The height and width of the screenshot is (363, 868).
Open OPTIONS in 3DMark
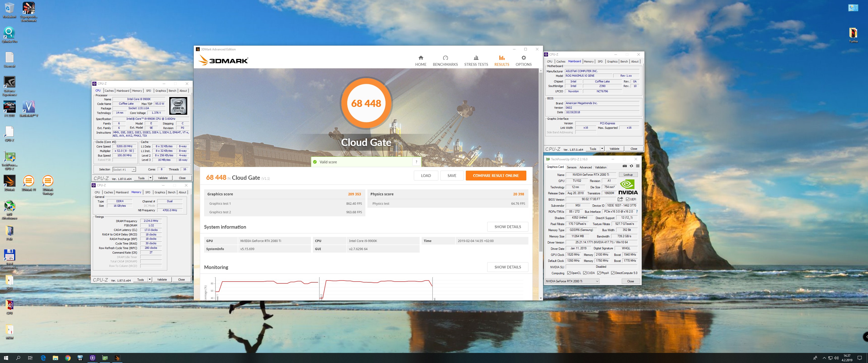click(x=523, y=61)
